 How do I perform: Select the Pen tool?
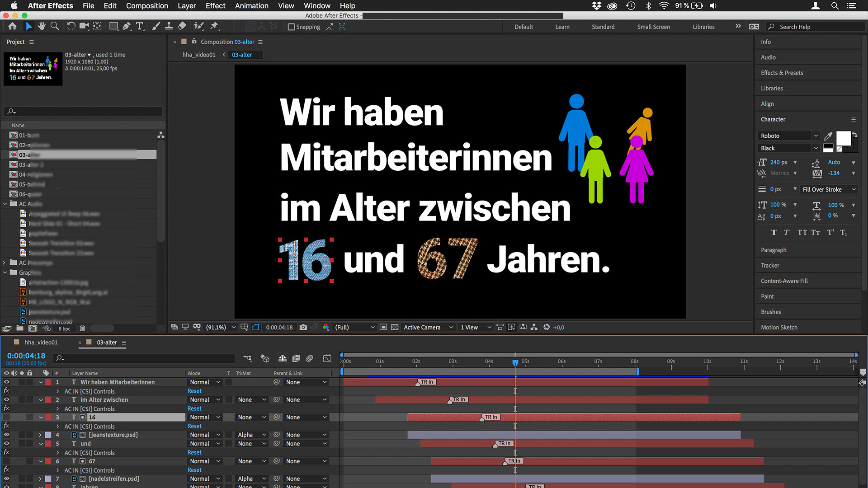tap(127, 26)
